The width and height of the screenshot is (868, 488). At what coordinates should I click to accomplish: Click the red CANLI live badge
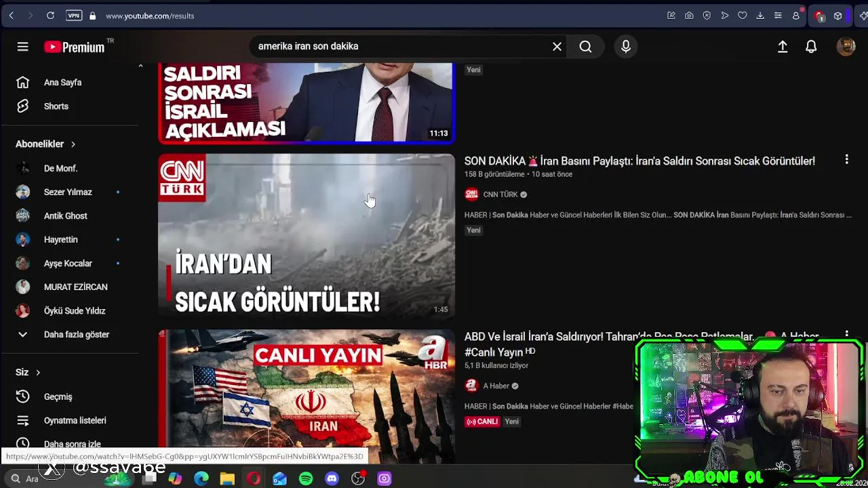[482, 422]
